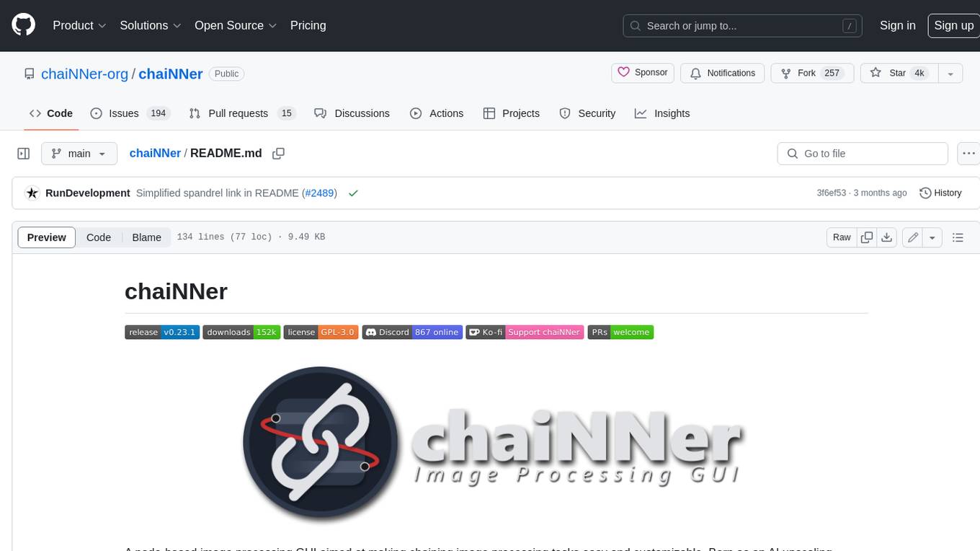980x551 pixels.
Task: Open the main branch selector
Action: [79, 154]
